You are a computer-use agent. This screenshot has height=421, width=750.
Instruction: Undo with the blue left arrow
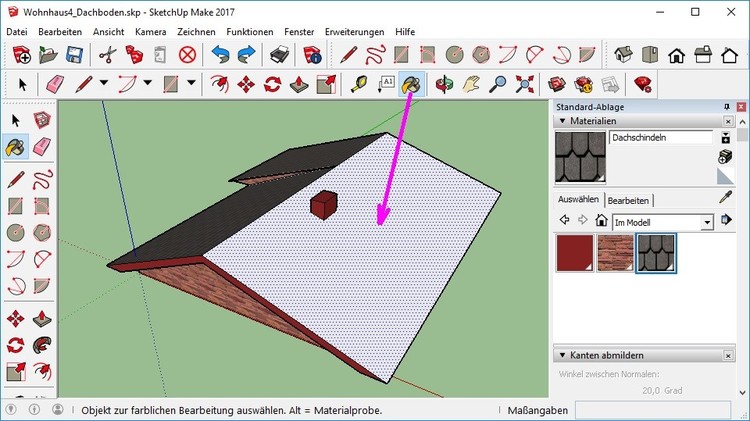click(x=220, y=55)
